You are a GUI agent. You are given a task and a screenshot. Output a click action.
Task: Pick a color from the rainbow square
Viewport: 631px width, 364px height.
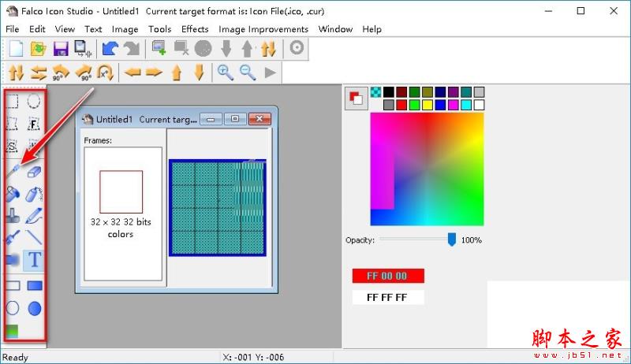coord(427,169)
